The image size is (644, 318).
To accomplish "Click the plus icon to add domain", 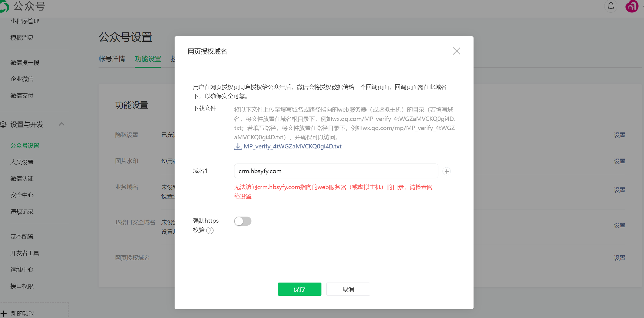I will (447, 172).
